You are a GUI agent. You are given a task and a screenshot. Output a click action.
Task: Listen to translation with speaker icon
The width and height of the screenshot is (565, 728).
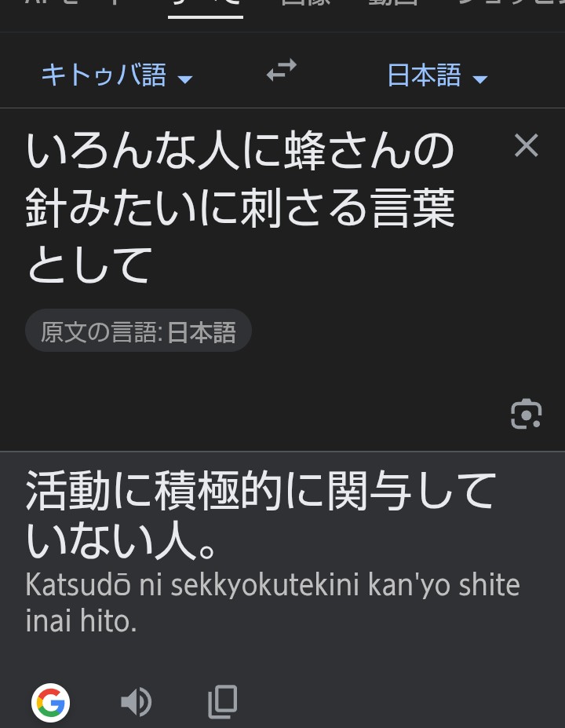[136, 702]
